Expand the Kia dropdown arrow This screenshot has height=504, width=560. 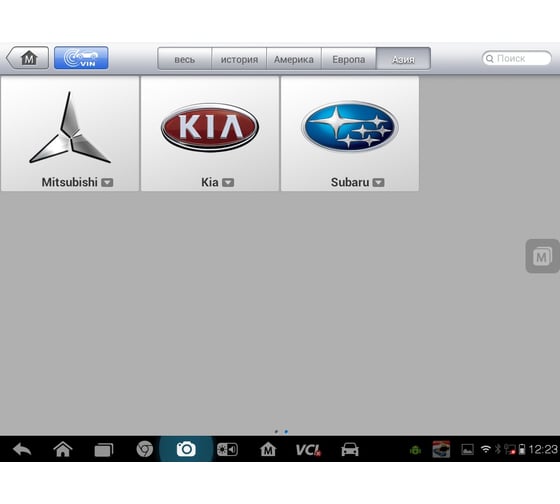tap(228, 183)
